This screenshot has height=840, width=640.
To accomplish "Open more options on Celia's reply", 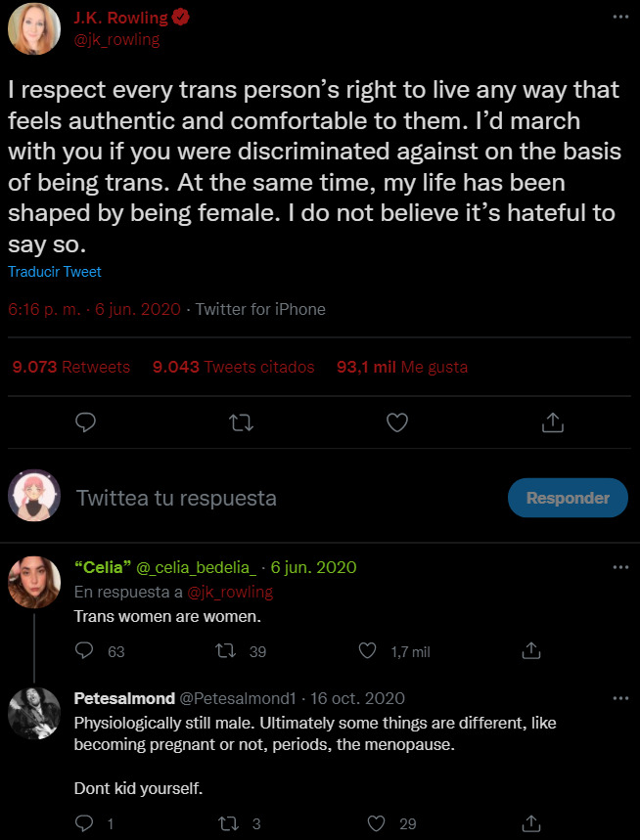I will [619, 567].
